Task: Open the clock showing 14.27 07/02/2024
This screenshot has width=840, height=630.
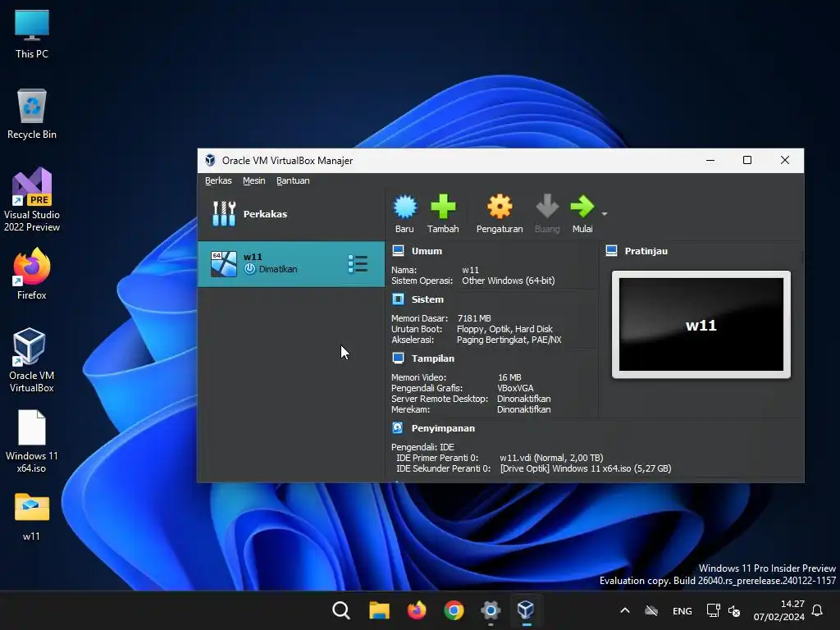Action: [779, 610]
